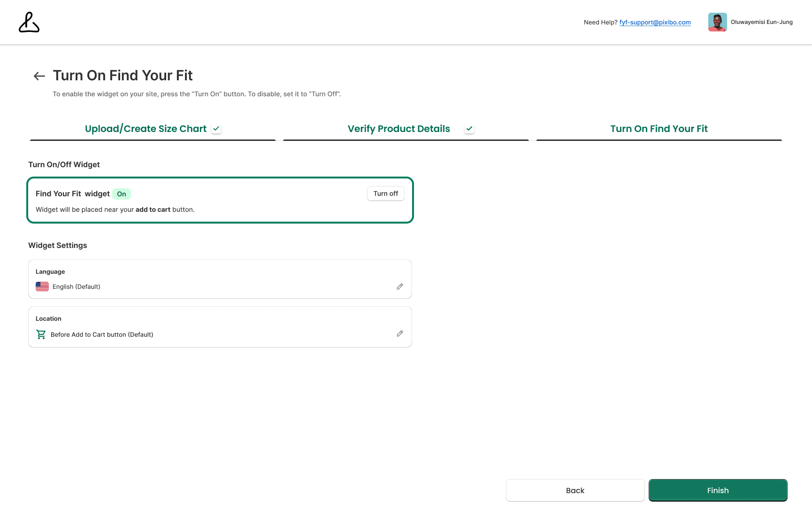Click the hanger logo icon
This screenshot has width=812, height=526.
click(29, 22)
